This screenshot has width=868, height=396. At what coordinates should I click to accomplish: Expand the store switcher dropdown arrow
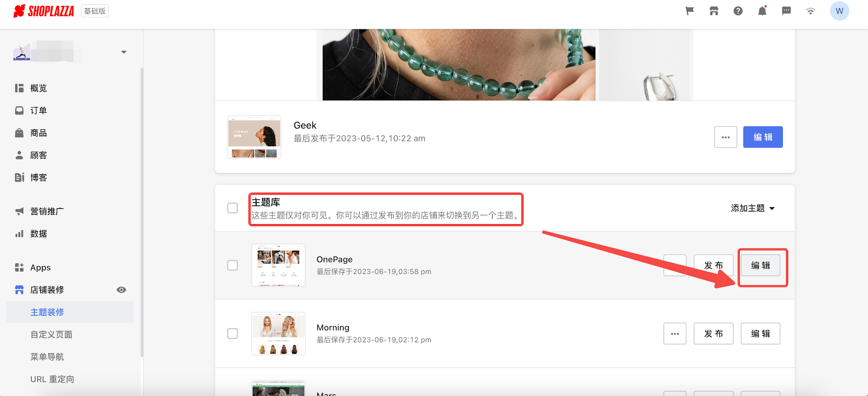124,52
